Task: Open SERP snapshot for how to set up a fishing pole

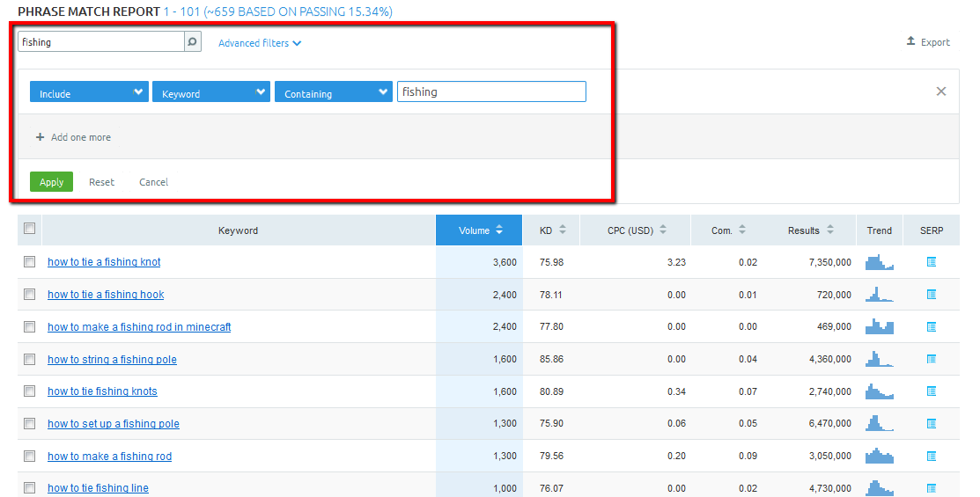Action: pos(932,423)
